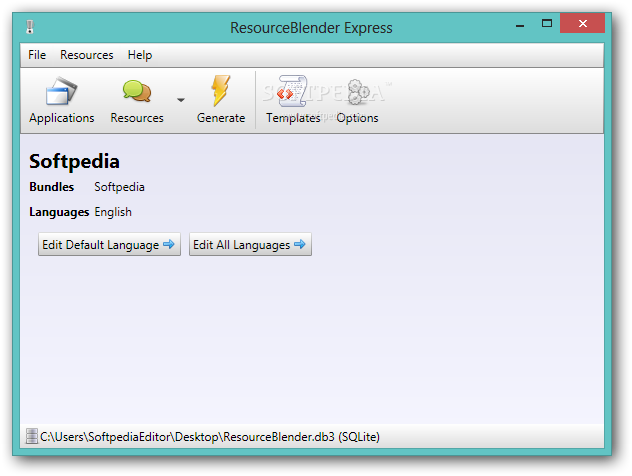Open the File menu
The image size is (632, 476).
[37, 55]
